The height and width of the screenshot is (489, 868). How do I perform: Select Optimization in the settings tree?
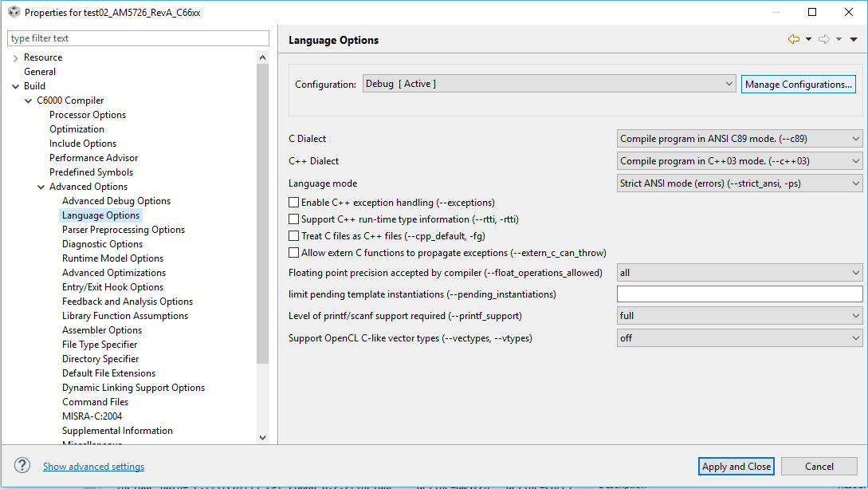(77, 129)
